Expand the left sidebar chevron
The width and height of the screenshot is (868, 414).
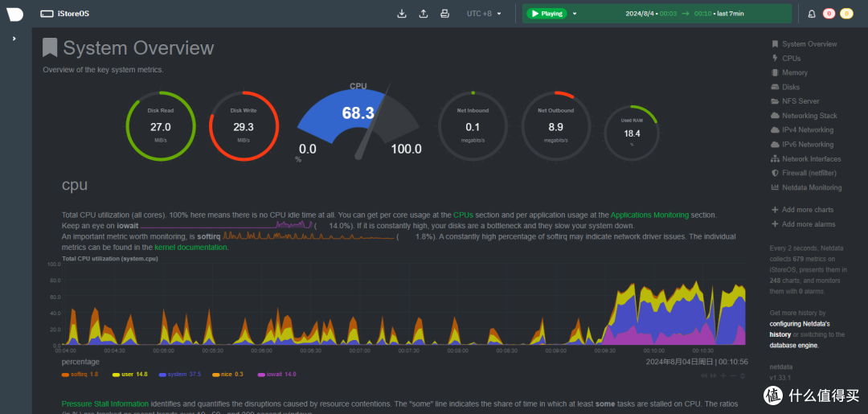point(14,39)
